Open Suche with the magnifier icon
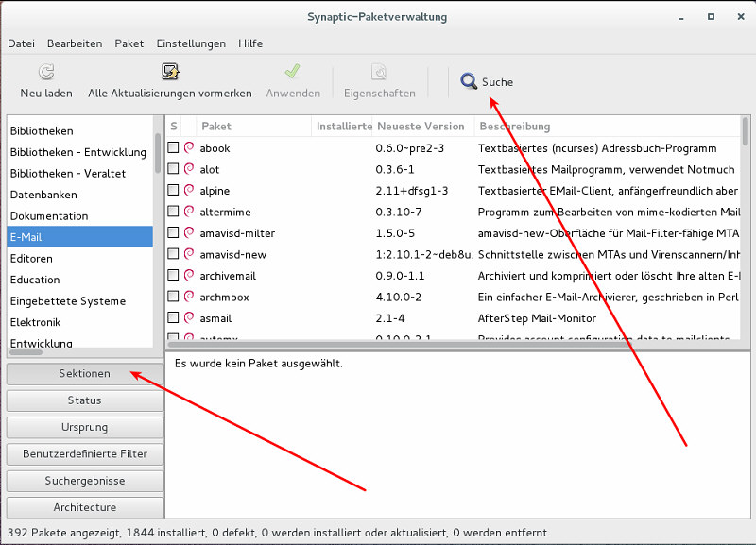Screen dimensions: 756x545 (469, 82)
